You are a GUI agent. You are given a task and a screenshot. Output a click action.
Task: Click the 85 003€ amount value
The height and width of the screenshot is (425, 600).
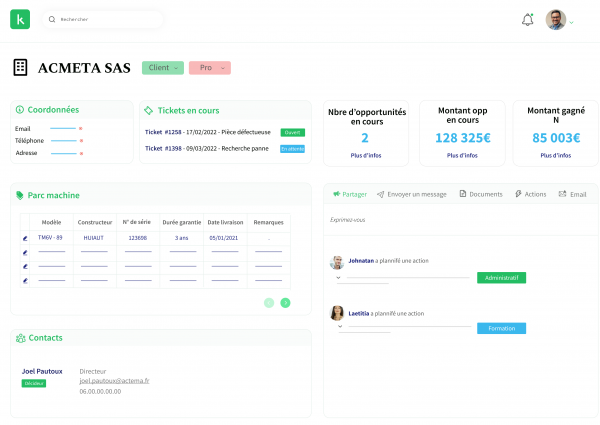click(556, 138)
